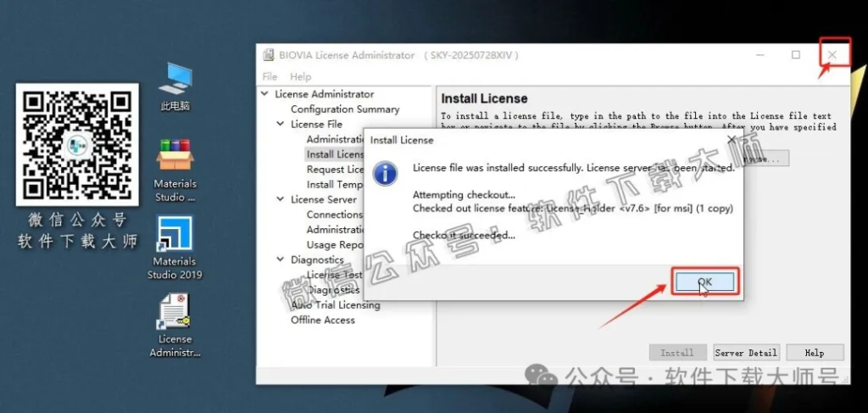
Task: Click the Diagnostics child item under License Test
Action: point(333,289)
